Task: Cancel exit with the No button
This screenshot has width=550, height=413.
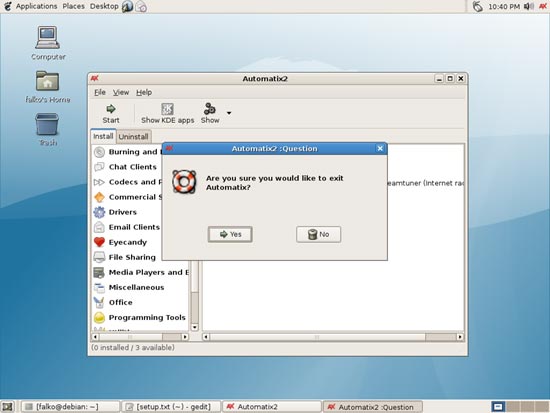Action: [318, 234]
